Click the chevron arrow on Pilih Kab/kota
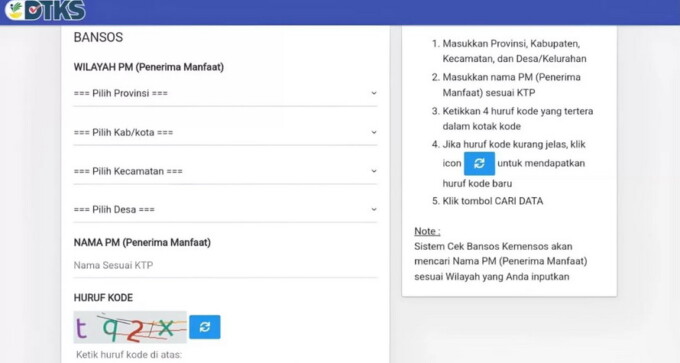The image size is (680, 363). point(374,132)
